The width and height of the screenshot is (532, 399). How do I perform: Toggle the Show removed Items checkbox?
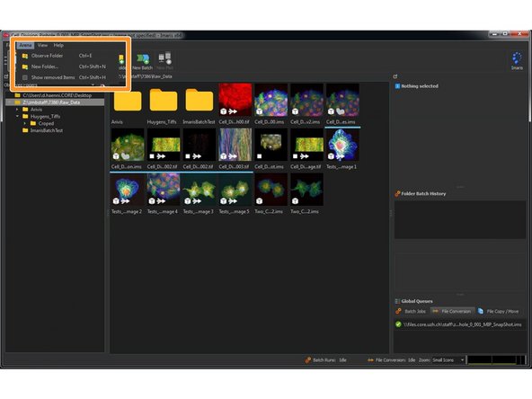coord(25,77)
